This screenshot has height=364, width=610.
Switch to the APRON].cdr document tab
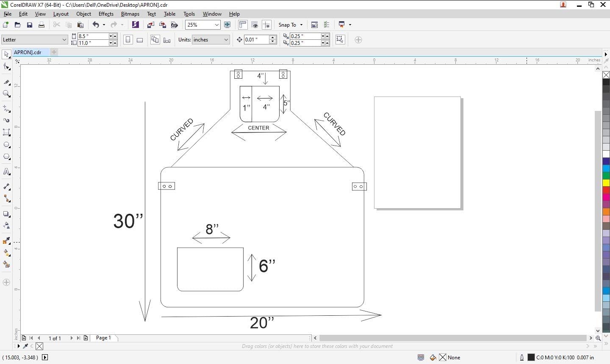(x=28, y=52)
